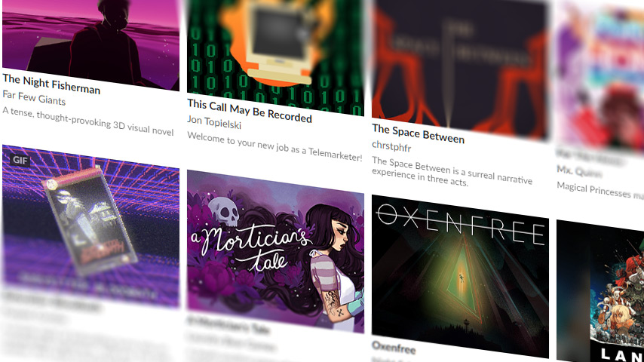Visit the chrstphfr author link
Screen dimensions: 644x362
click(391, 146)
